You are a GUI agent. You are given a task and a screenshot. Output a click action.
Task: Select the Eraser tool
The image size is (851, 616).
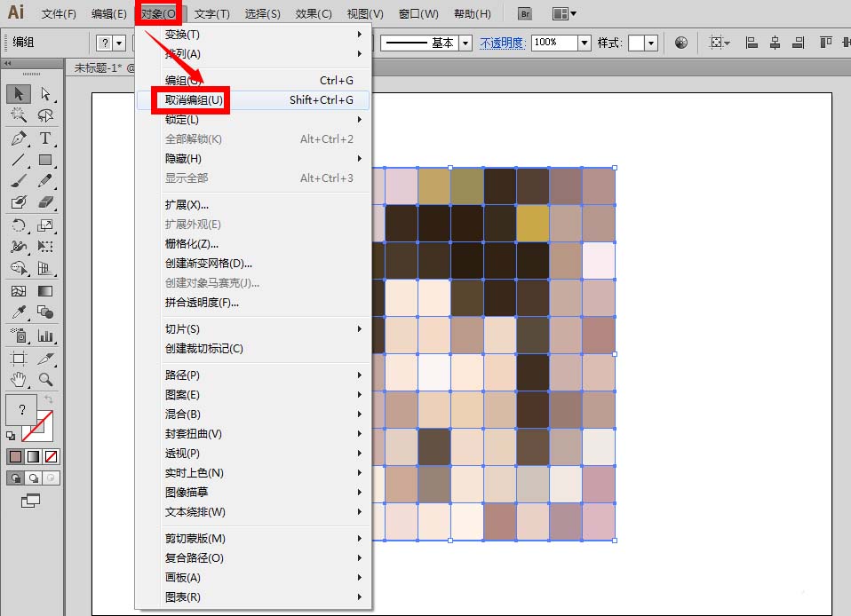point(45,202)
